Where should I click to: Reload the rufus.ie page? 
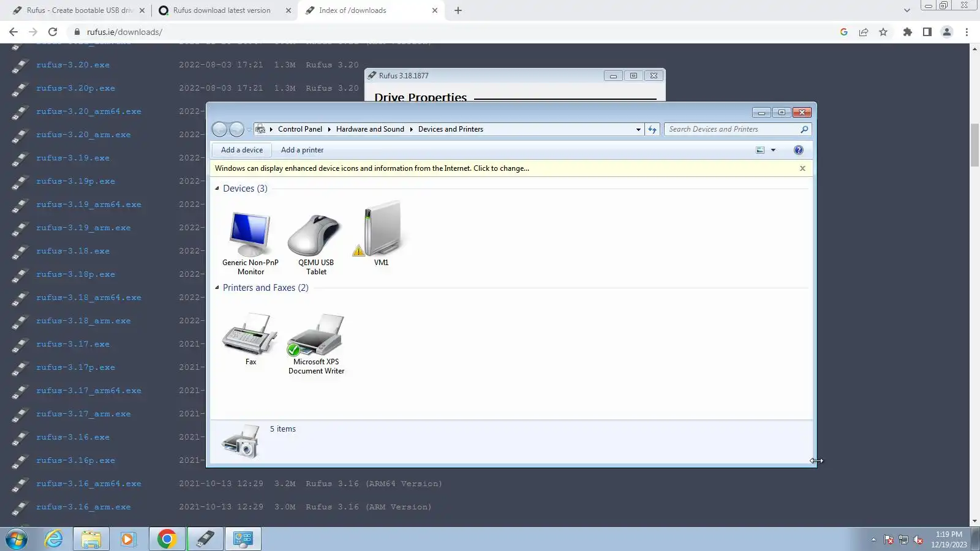53,32
